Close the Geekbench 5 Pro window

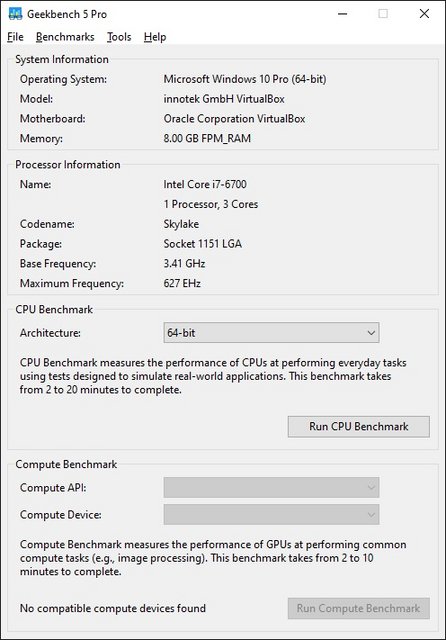424,14
